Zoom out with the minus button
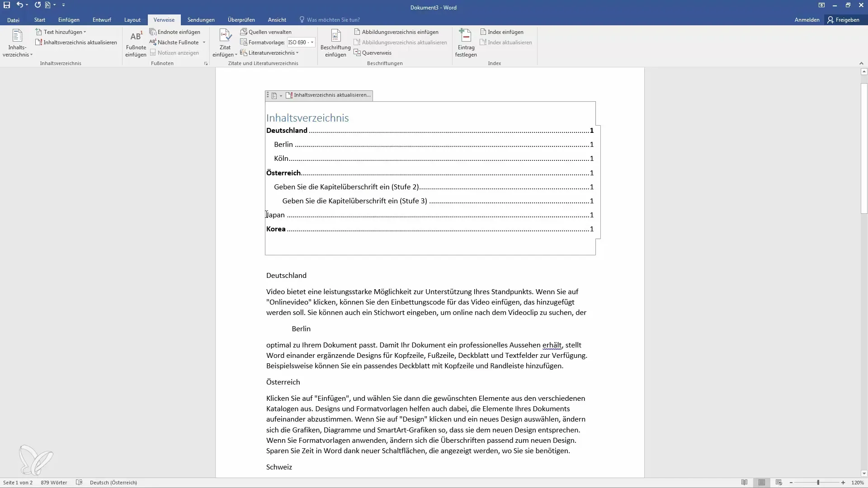Viewport: 868px width, 488px height. click(791, 483)
